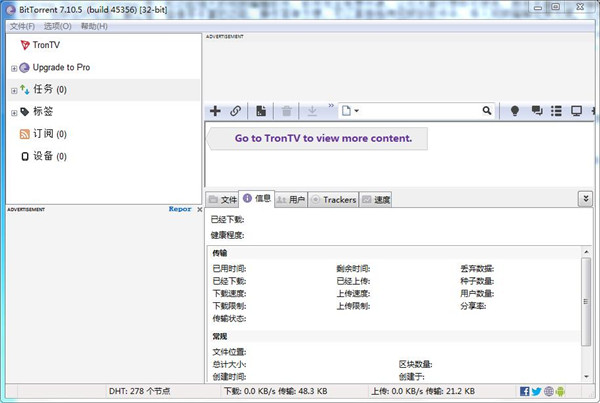Click the 文件位置 label
Screen dimensions: 600x403
pyautogui.click(x=229, y=352)
